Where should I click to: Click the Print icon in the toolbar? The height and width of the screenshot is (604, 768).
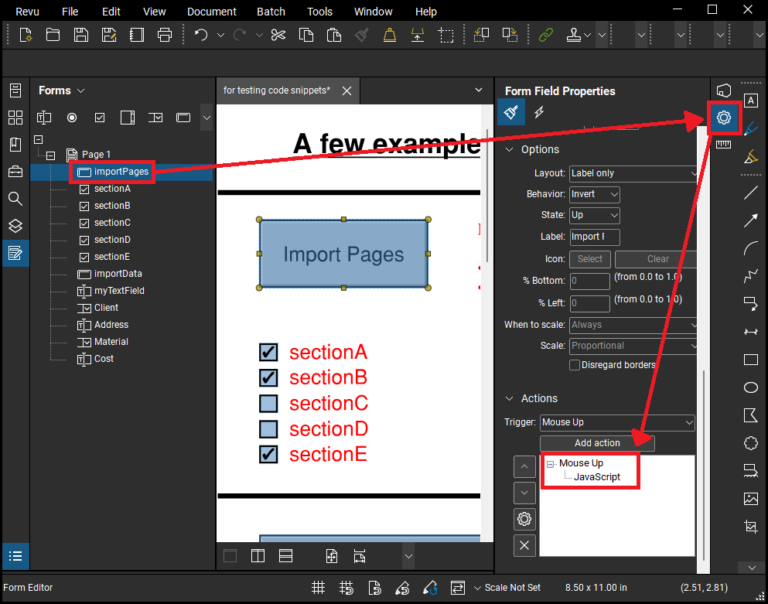click(165, 35)
